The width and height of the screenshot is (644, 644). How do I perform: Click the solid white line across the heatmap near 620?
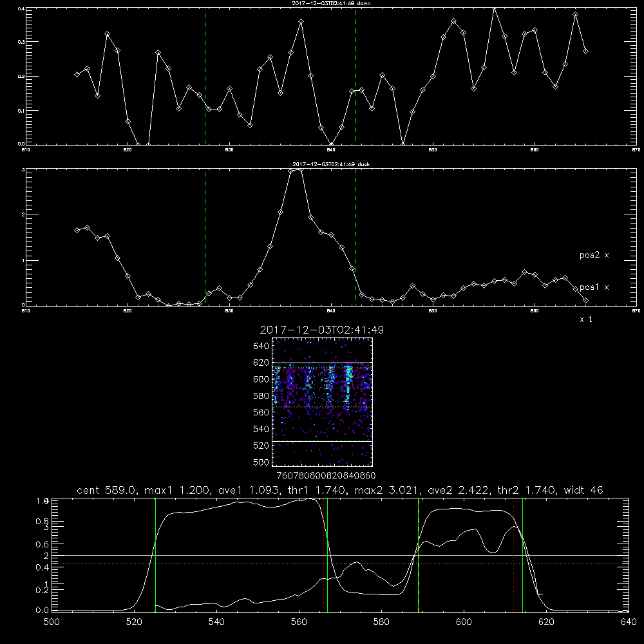[322, 363]
